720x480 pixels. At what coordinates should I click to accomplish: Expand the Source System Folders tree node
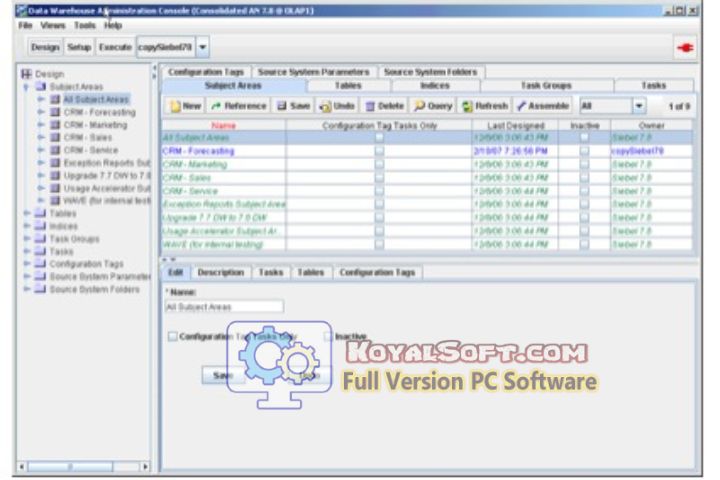tap(27, 289)
